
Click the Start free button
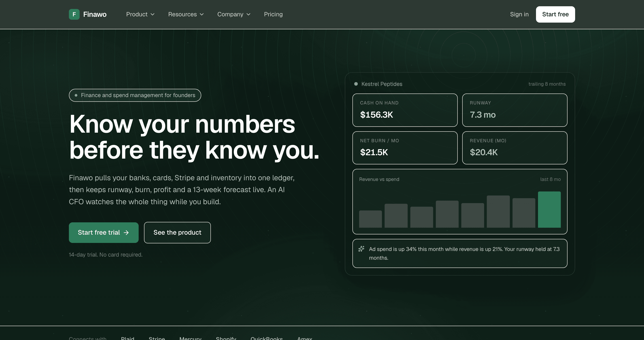[555, 14]
